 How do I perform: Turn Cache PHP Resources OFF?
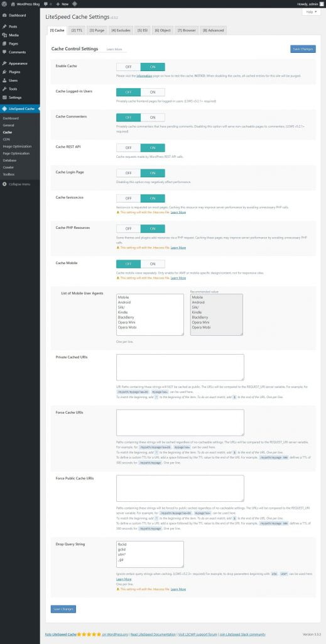(128, 229)
